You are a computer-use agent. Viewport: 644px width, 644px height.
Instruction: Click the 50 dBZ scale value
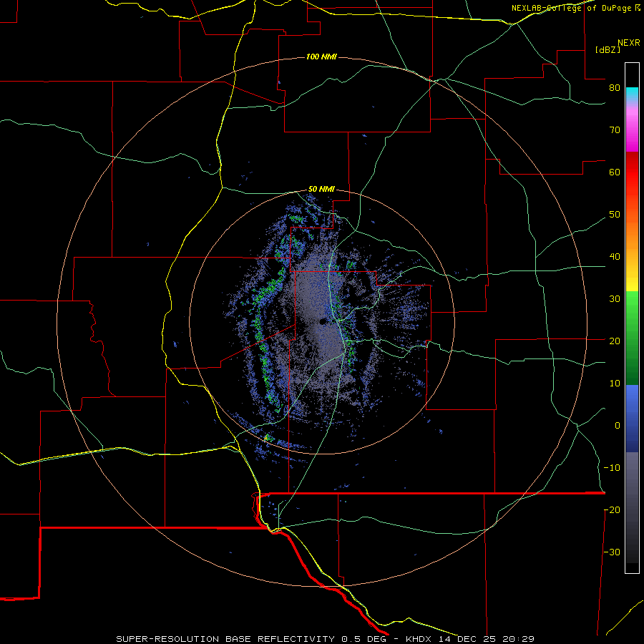[615, 215]
